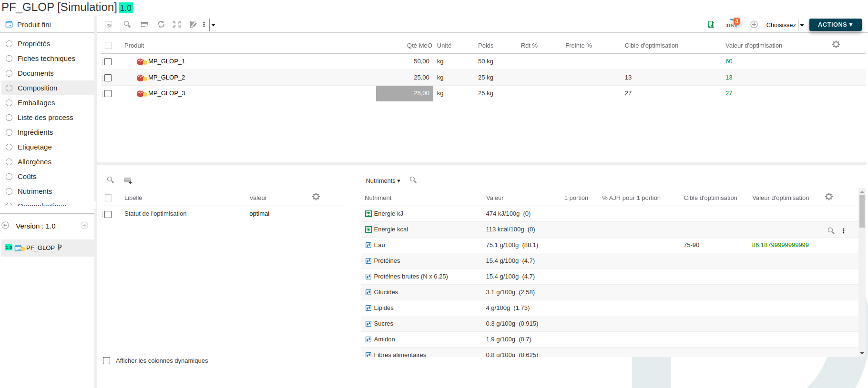Open the Nutriments section in sidebar

[35, 191]
